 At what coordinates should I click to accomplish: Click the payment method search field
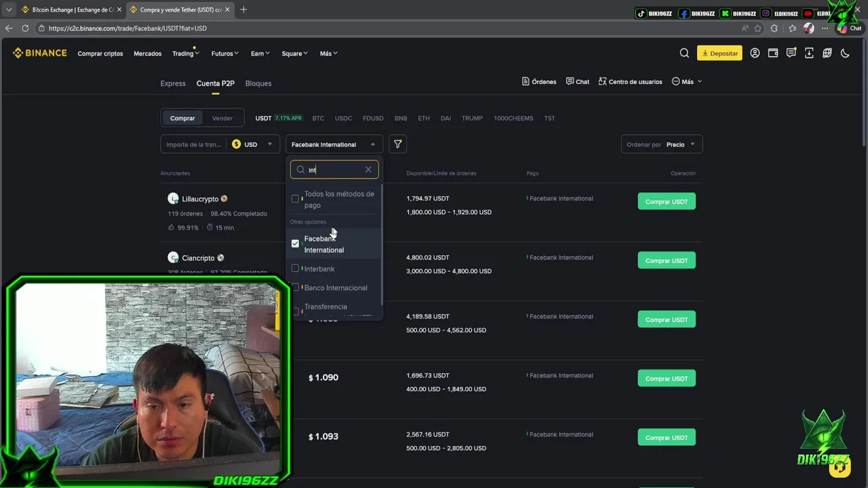334,169
